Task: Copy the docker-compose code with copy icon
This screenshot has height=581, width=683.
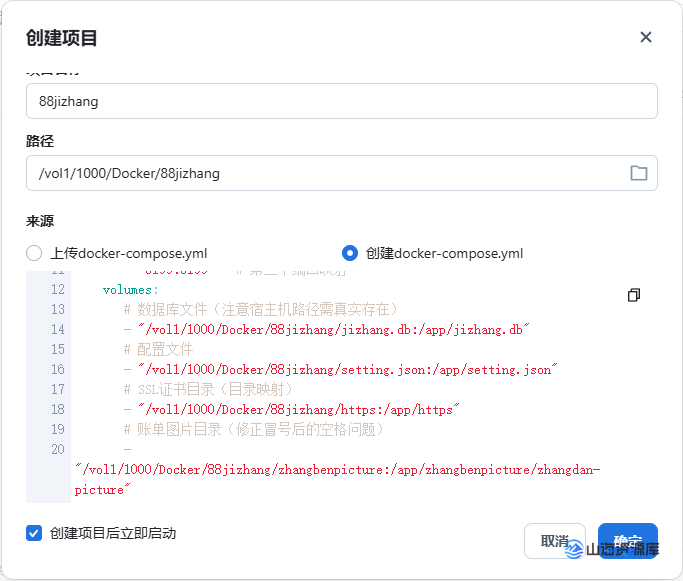Action: 633,295
